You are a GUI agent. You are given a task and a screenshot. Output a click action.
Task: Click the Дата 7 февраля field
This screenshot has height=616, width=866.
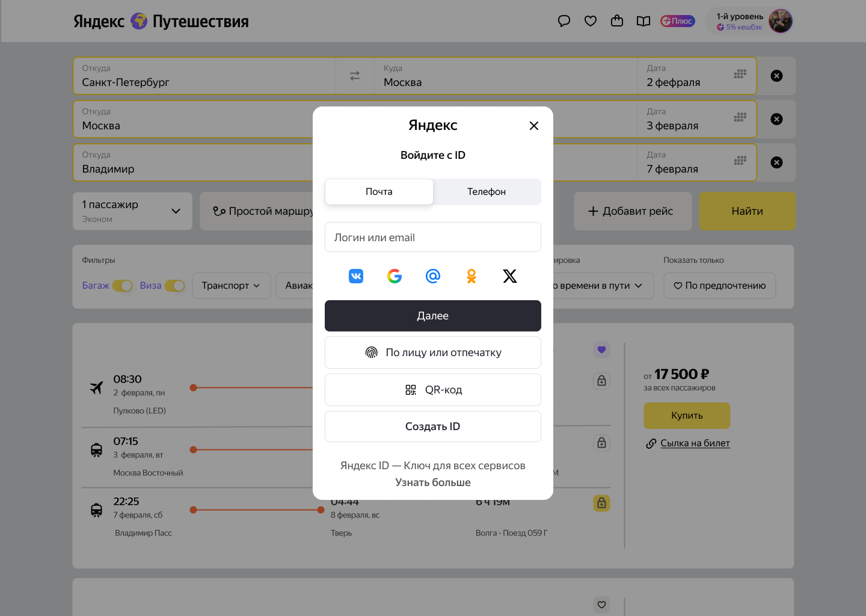(696, 162)
